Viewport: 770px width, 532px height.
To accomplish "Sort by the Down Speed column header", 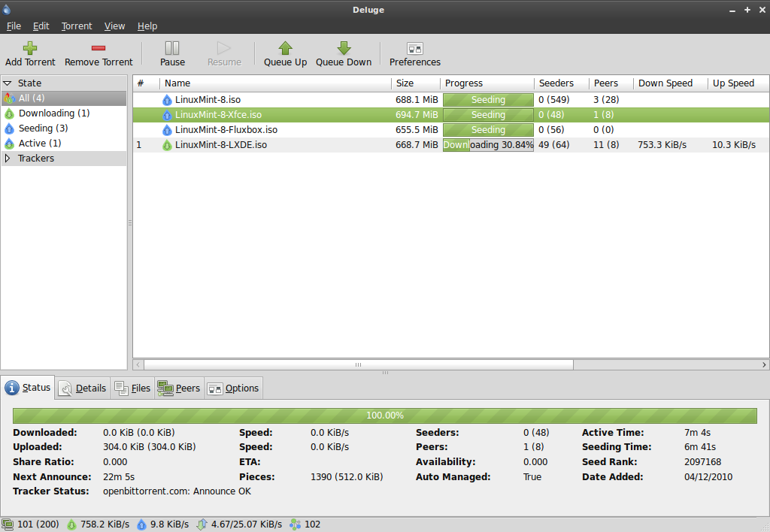I will [x=671, y=83].
